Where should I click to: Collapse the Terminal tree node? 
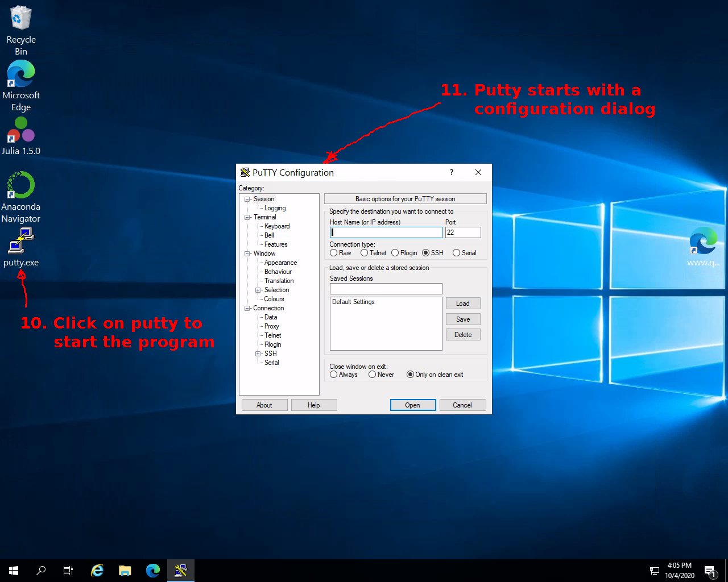tap(247, 217)
